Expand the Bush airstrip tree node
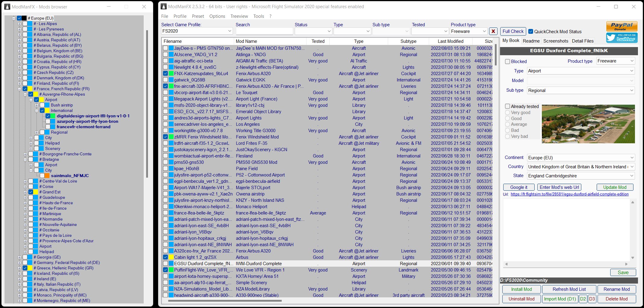 37,105
